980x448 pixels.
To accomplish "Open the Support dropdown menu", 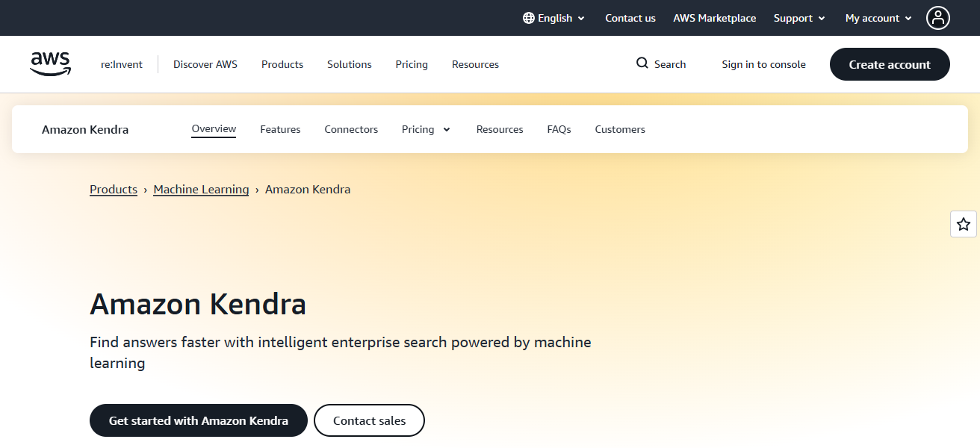I will pyautogui.click(x=799, y=18).
